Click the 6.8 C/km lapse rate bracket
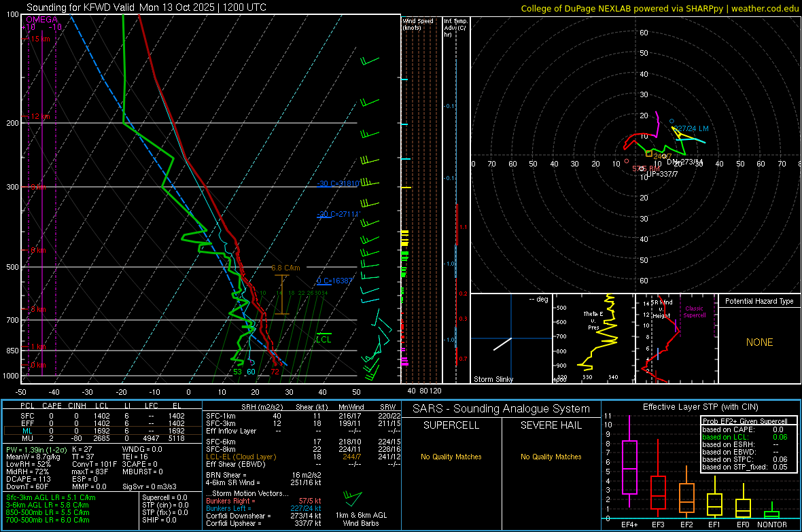This screenshot has width=802, height=532. (x=282, y=295)
